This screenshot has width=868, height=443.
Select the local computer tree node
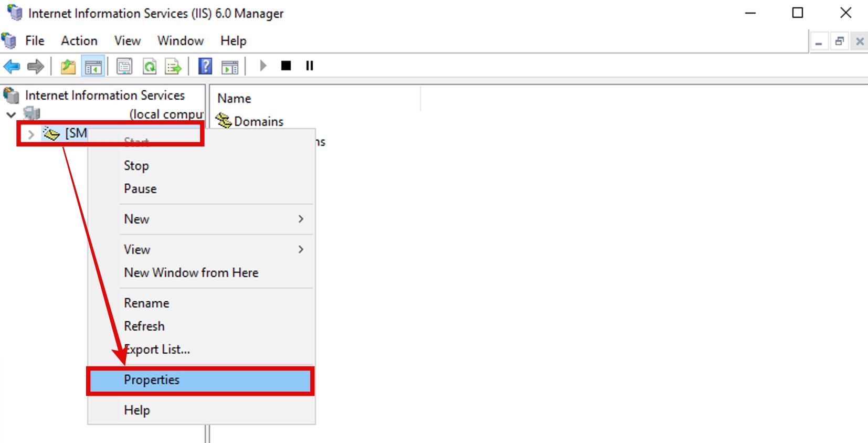pyautogui.click(x=166, y=114)
